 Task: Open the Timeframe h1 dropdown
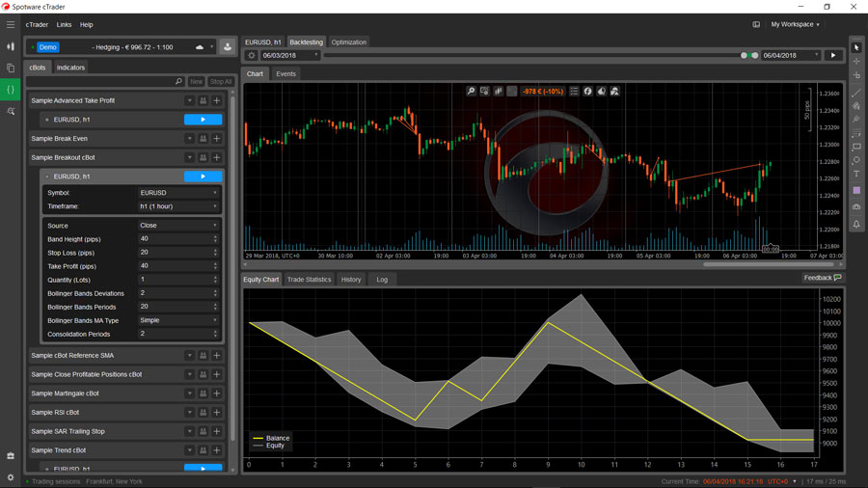coord(178,206)
